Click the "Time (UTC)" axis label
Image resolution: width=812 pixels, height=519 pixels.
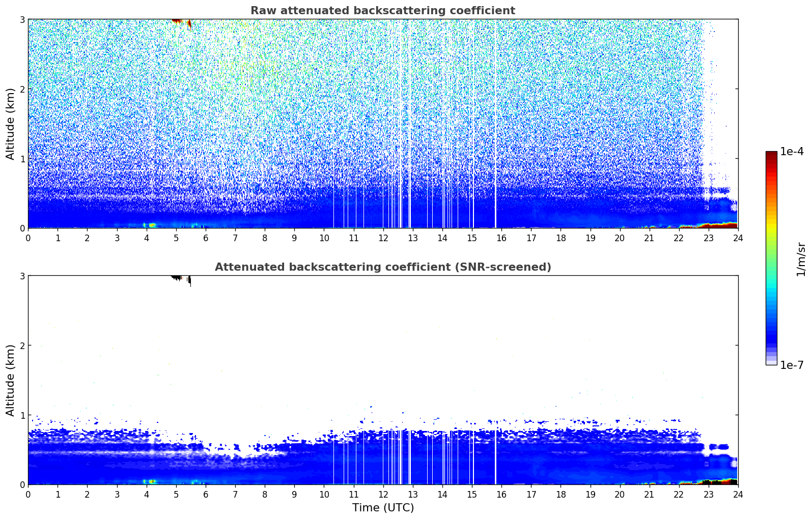coord(383,508)
